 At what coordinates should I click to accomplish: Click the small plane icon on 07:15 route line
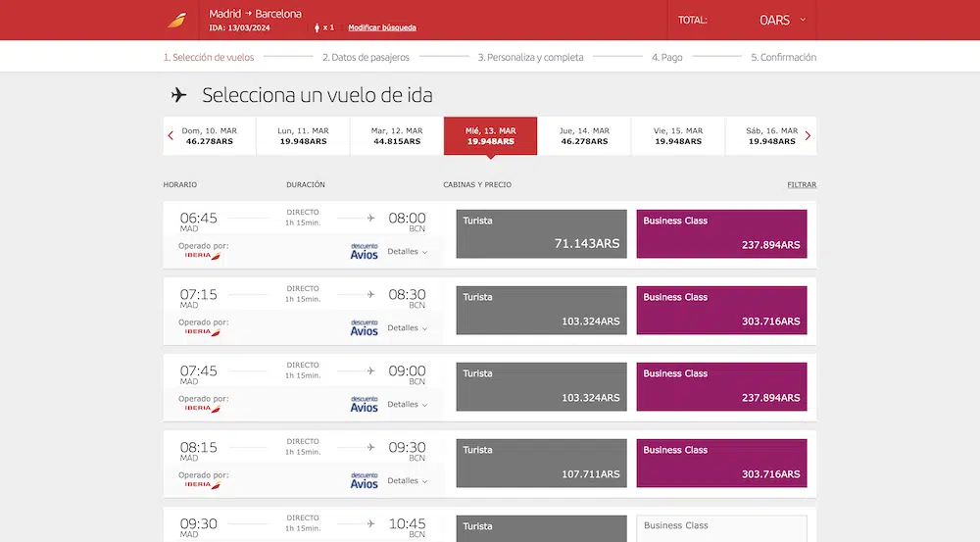pyautogui.click(x=370, y=294)
